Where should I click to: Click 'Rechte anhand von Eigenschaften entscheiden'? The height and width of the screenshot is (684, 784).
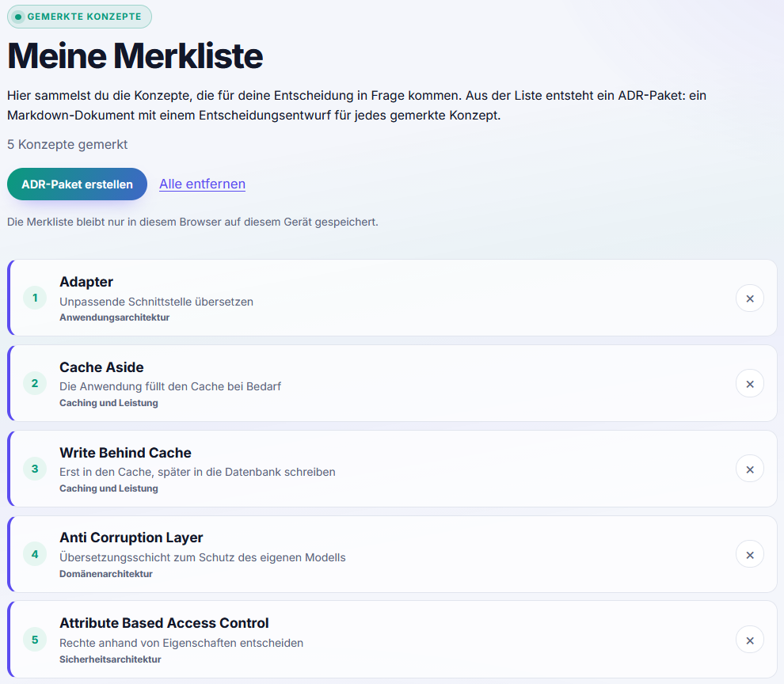coord(181,643)
